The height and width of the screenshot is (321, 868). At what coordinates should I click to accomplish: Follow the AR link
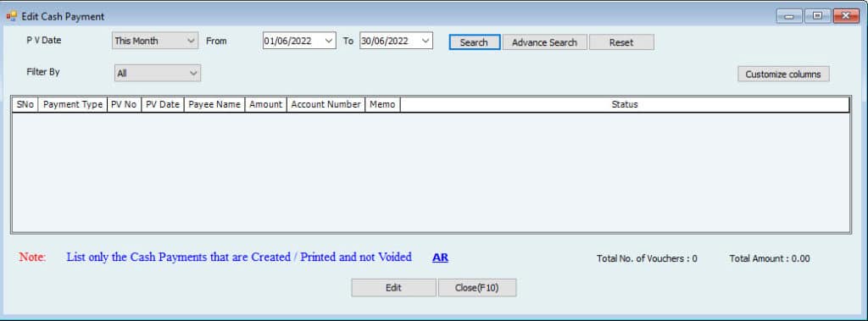440,257
